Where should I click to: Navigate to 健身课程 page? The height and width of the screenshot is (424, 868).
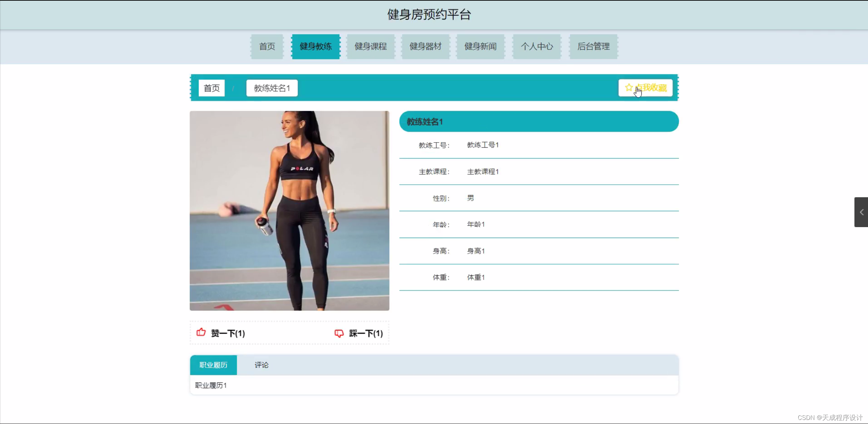[x=370, y=47]
